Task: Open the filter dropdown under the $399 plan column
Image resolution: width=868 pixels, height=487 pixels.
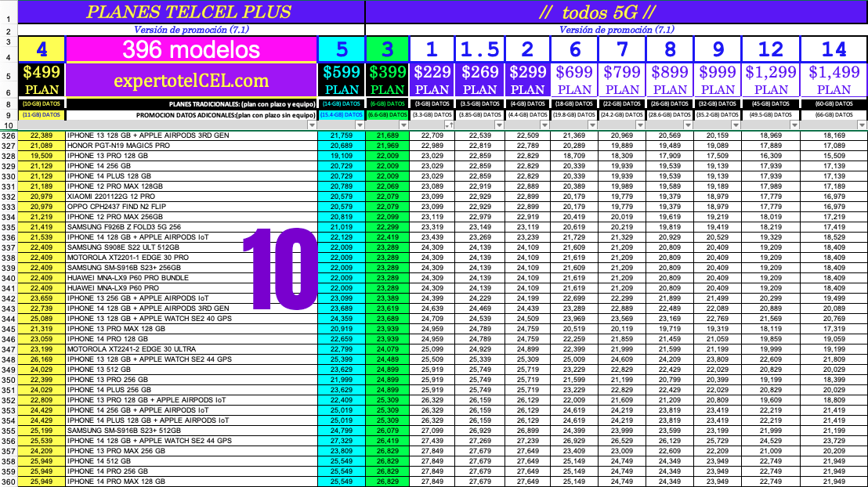Action: coord(403,125)
